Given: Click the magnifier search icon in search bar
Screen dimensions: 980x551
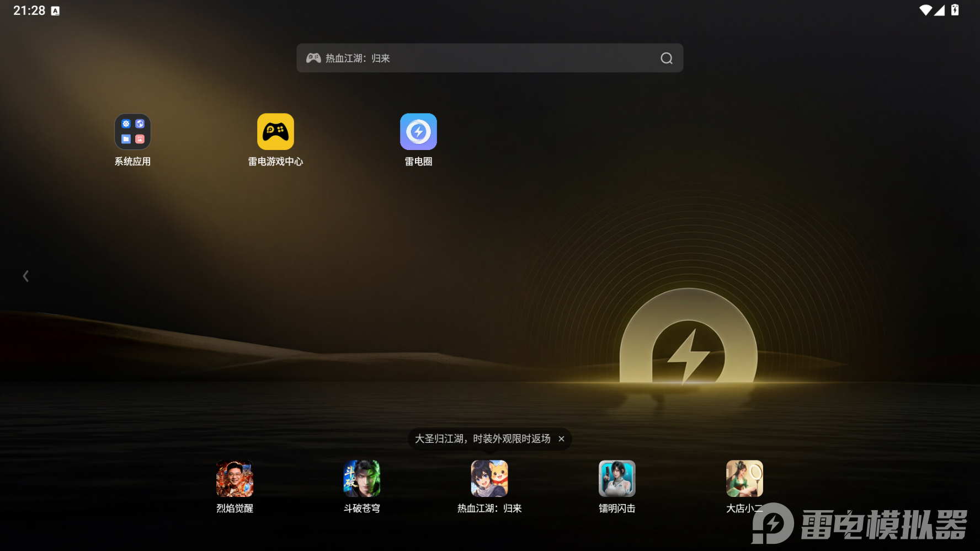Looking at the screenshot, I should pyautogui.click(x=667, y=58).
